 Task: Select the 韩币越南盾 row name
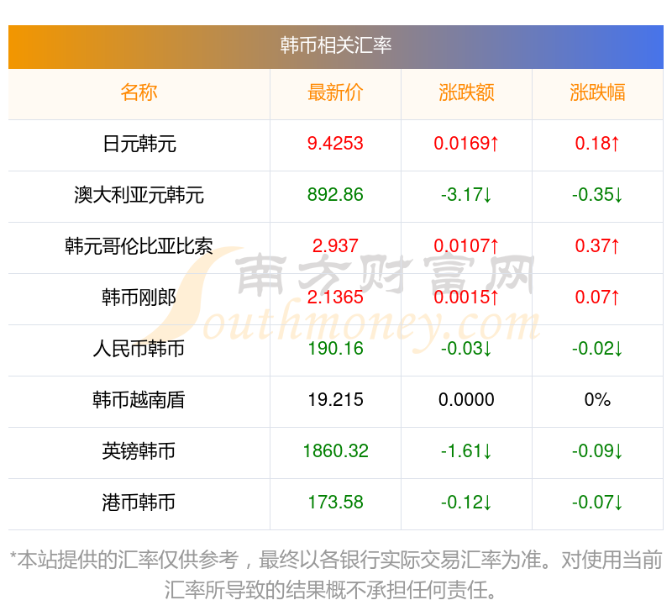tap(139, 400)
